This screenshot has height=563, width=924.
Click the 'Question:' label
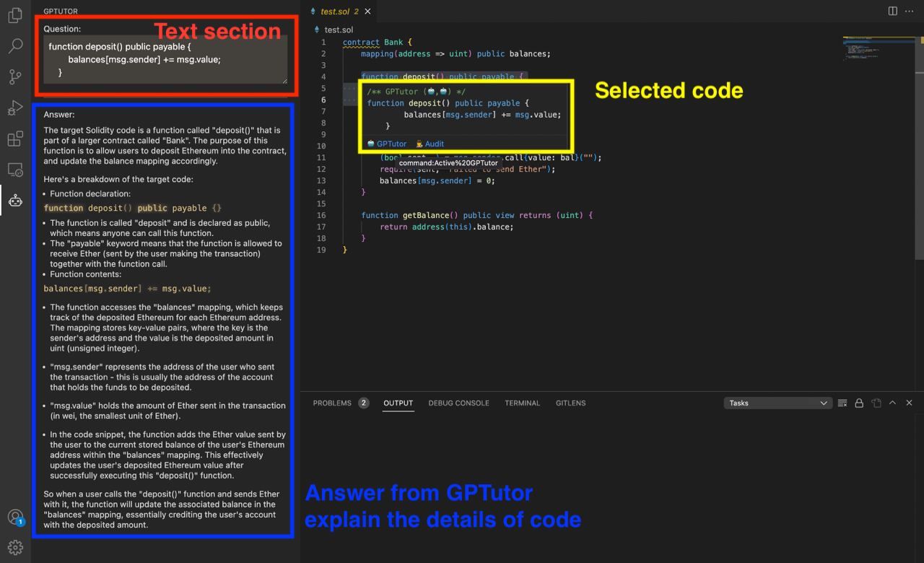(62, 29)
